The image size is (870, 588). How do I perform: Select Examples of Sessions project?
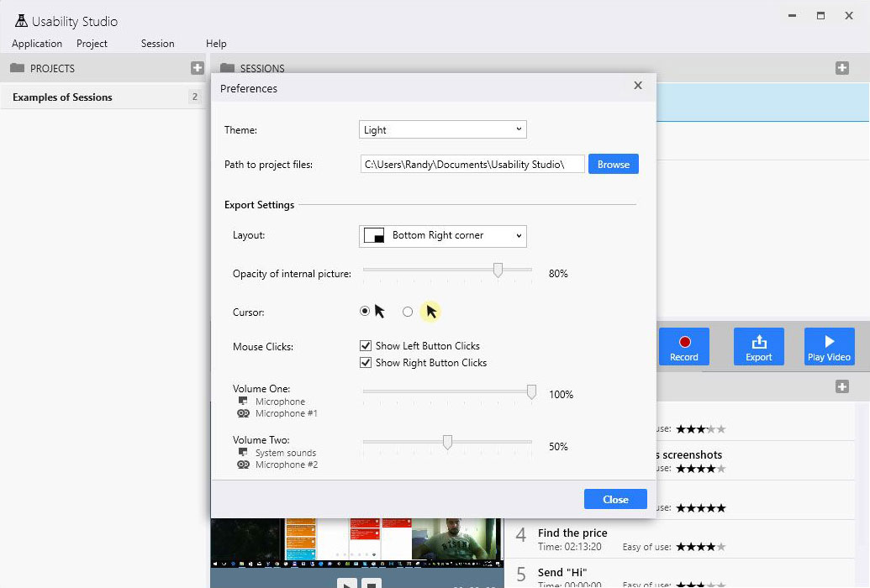[x=103, y=97]
